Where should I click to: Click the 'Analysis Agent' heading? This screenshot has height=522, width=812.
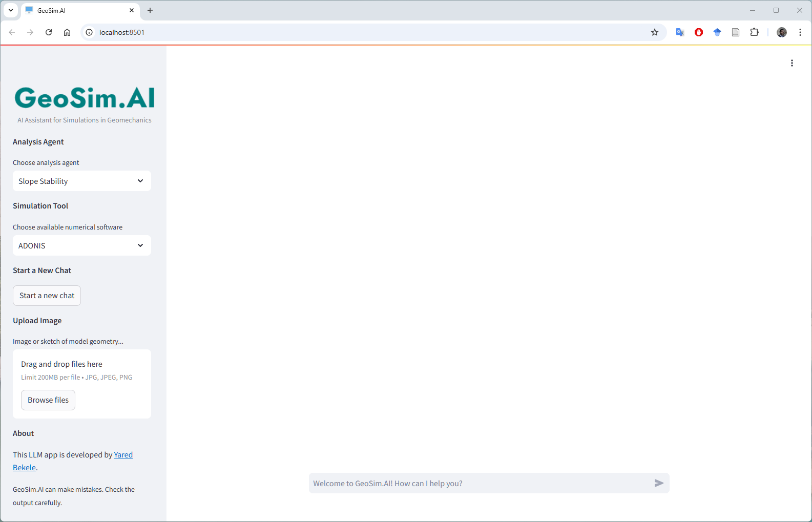point(38,142)
